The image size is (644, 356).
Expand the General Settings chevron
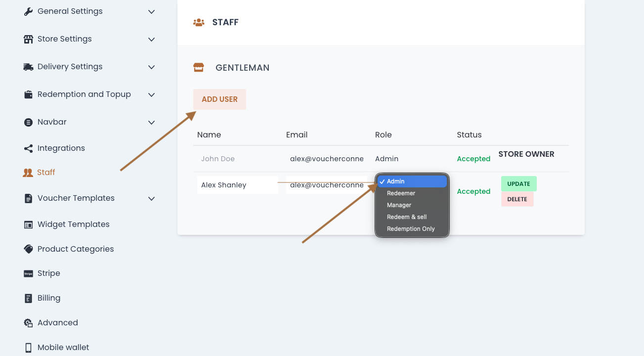[152, 11]
